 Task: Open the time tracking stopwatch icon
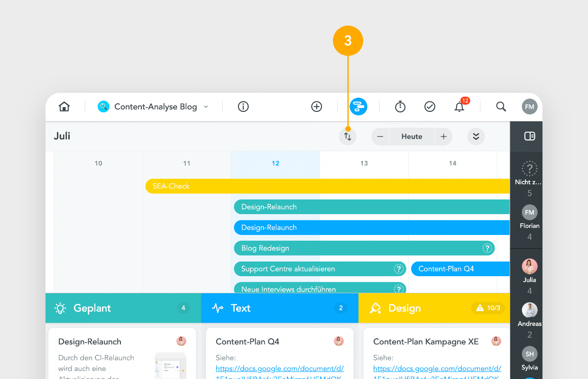[400, 107]
